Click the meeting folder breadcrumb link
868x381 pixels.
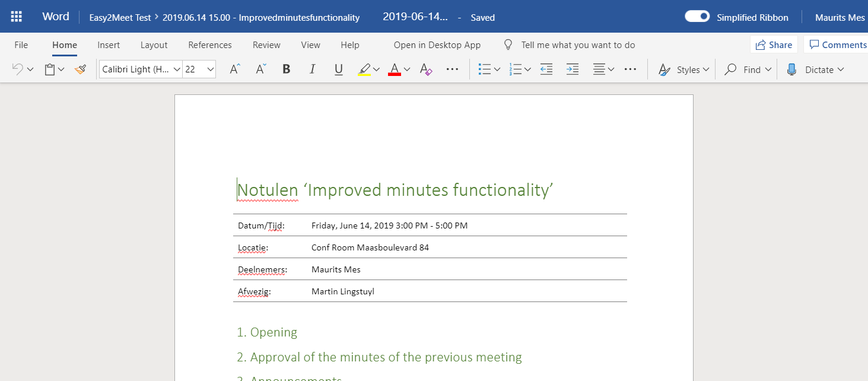[261, 17]
